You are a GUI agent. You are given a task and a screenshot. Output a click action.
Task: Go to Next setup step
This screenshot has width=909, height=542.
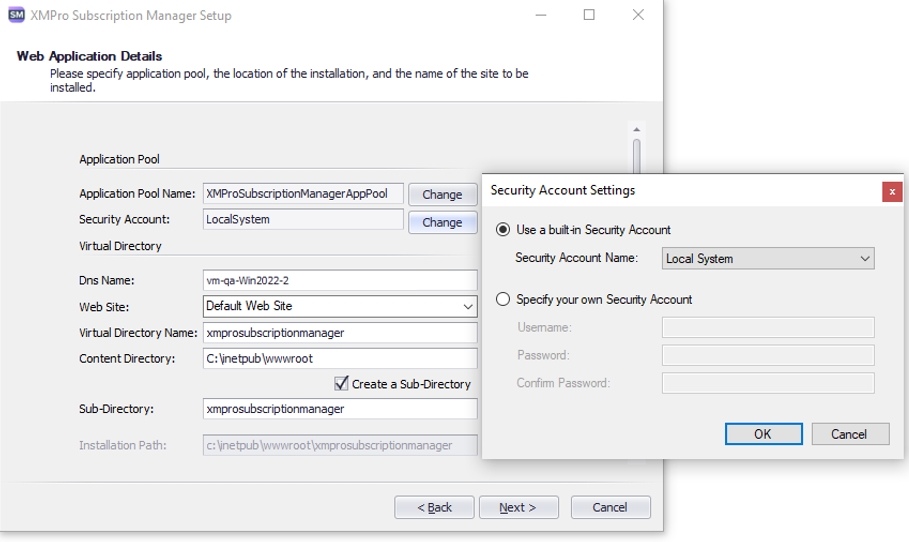518,507
